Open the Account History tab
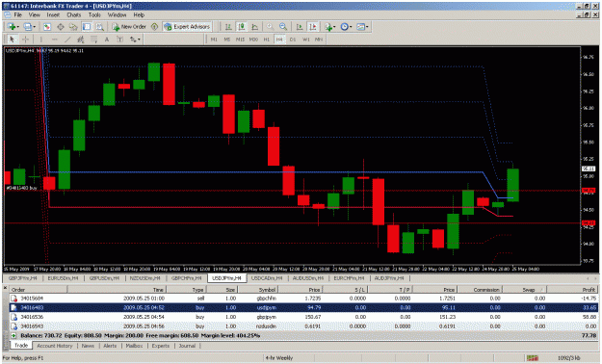 tap(55, 346)
